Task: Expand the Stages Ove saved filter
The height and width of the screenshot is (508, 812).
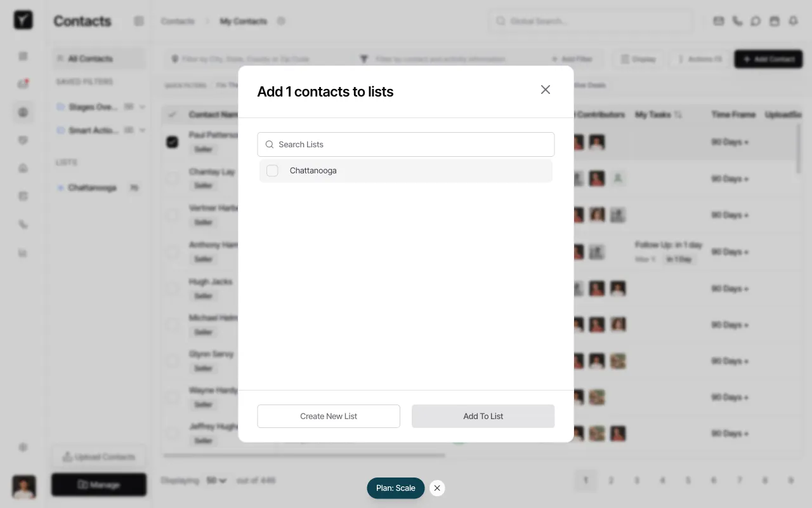Action: click(x=142, y=107)
